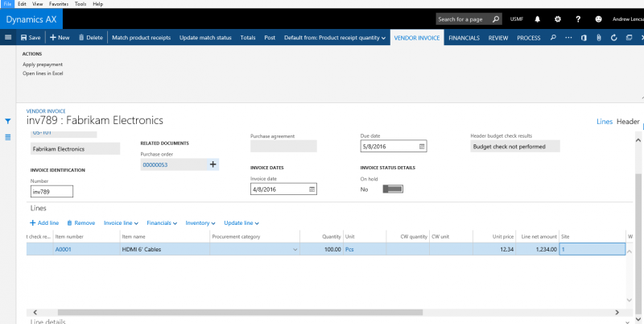
Task: Click the Office integration icon
Action: tap(584, 37)
